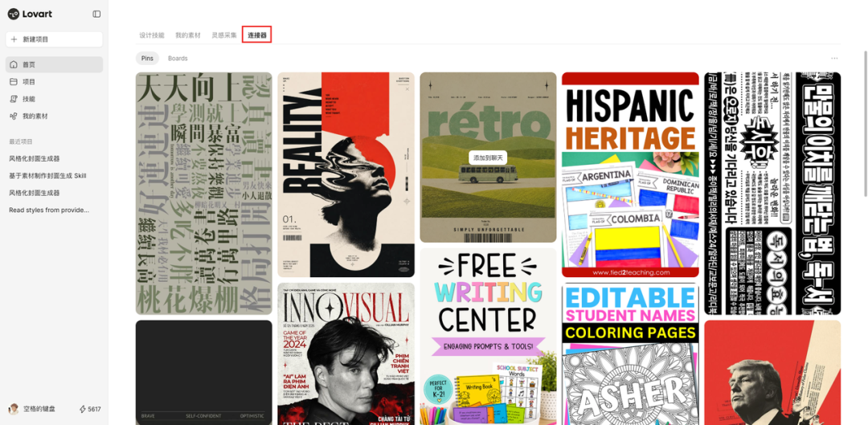Open the Hispanic Heritage pin

(x=630, y=174)
